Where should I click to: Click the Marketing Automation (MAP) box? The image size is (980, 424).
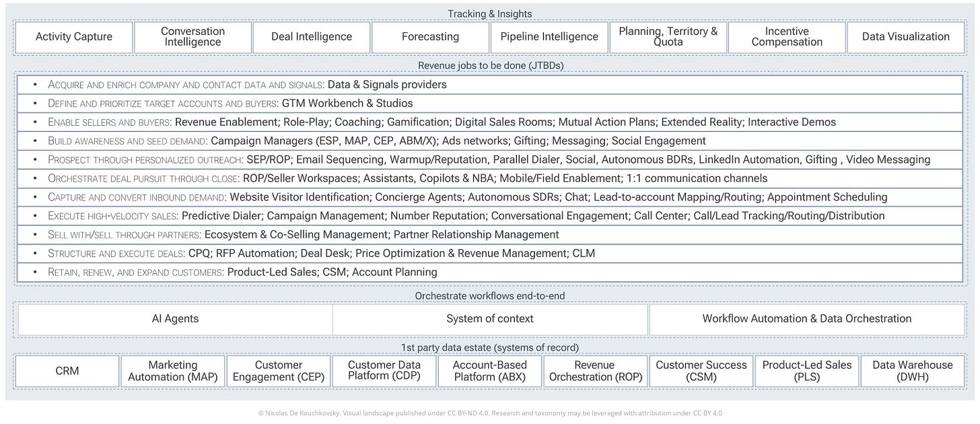[173, 371]
